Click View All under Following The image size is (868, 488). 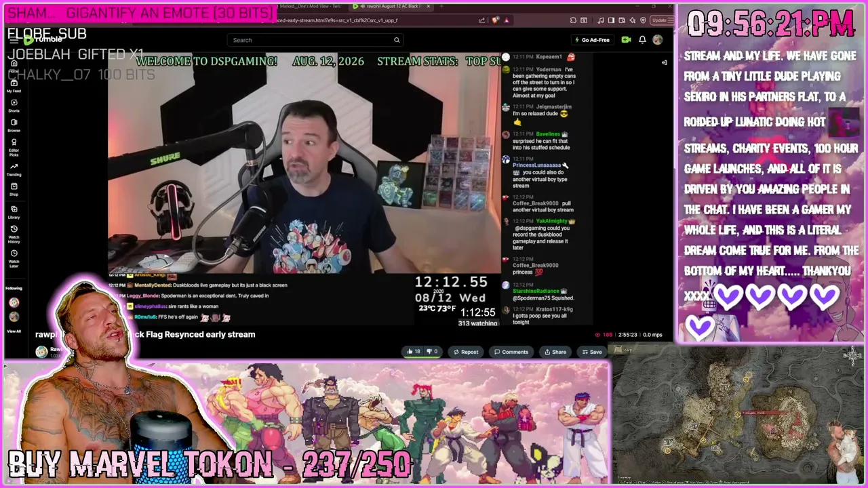14,331
